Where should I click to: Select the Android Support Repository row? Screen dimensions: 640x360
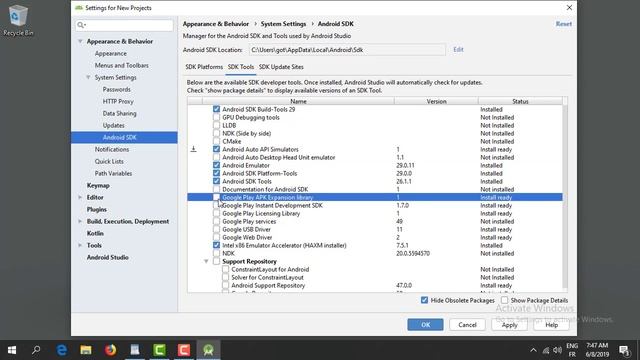coord(375,285)
